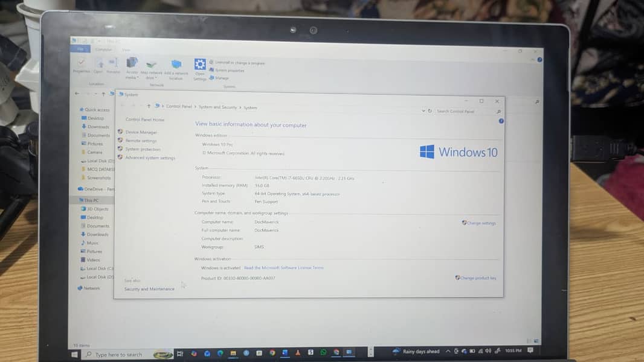This screenshot has height=362, width=644.
Task: Click Control Panel in System breadcrumb
Action: 179,107
